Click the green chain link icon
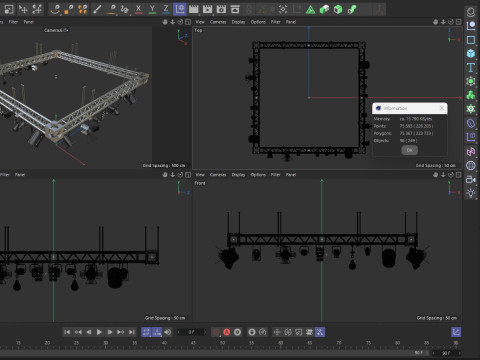 [x=352, y=9]
